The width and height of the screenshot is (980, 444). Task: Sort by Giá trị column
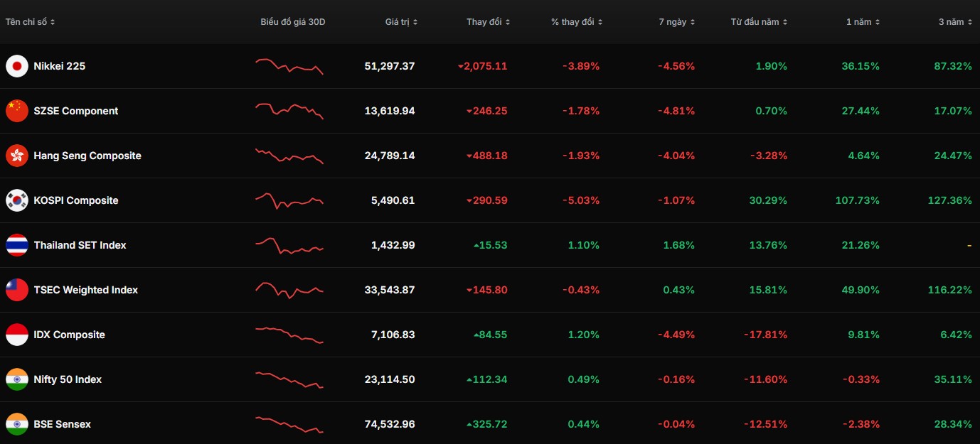(x=401, y=22)
